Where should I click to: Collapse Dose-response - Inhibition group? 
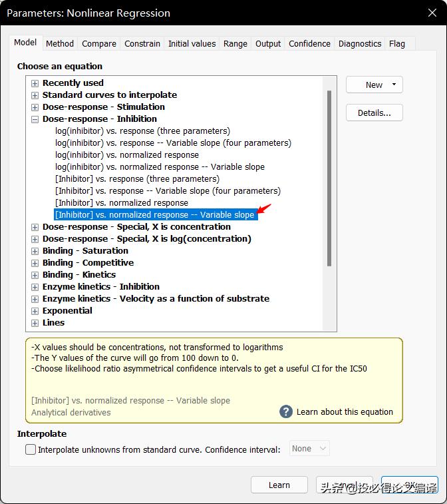coord(35,120)
